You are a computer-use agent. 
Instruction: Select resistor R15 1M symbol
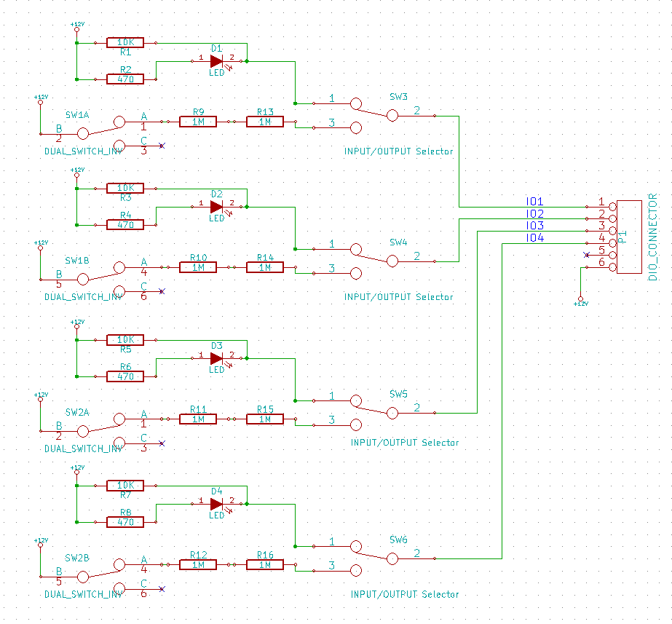[265, 419]
